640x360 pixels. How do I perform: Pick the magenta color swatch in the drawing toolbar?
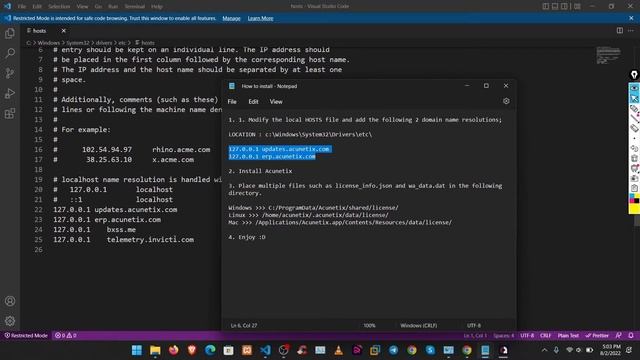631,201
